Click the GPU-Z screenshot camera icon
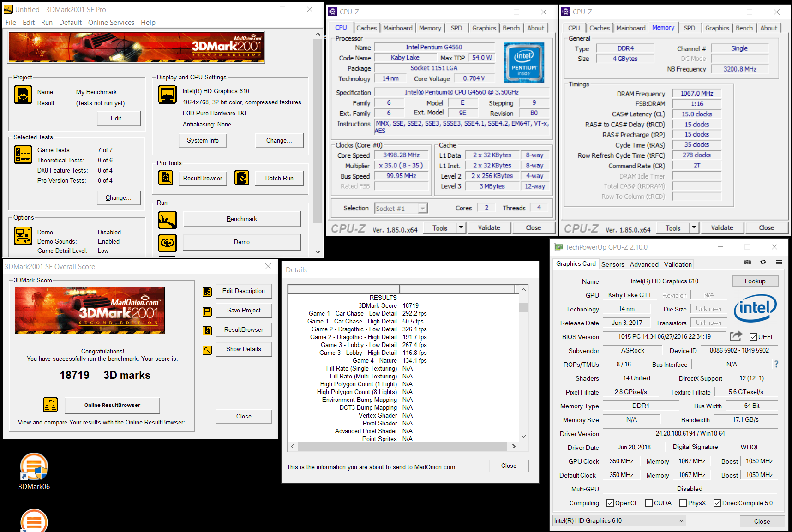The width and height of the screenshot is (792, 532). (747, 262)
